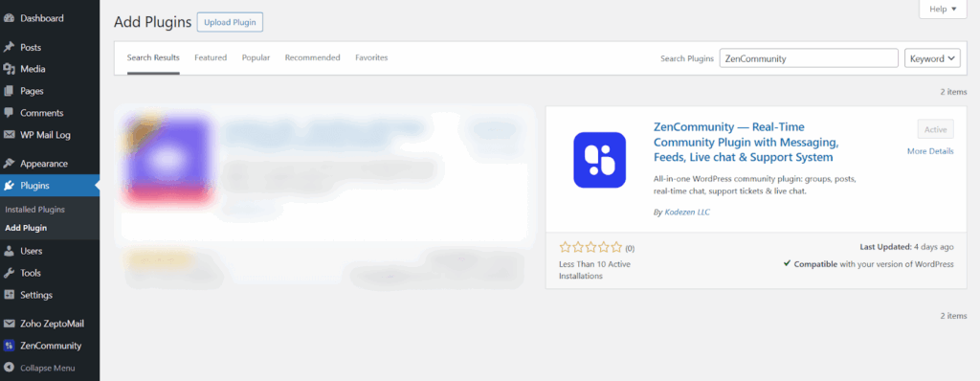
Task: Open the Appearance menu item
Action: (50, 164)
